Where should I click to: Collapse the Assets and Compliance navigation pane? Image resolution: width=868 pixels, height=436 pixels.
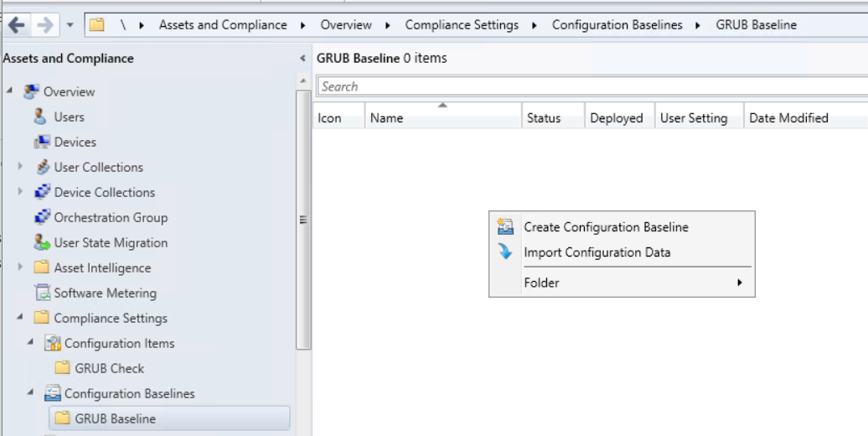[x=302, y=59]
